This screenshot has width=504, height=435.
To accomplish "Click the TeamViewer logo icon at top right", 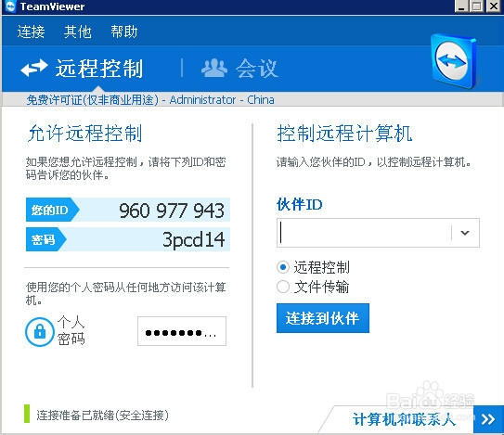I will (x=454, y=60).
